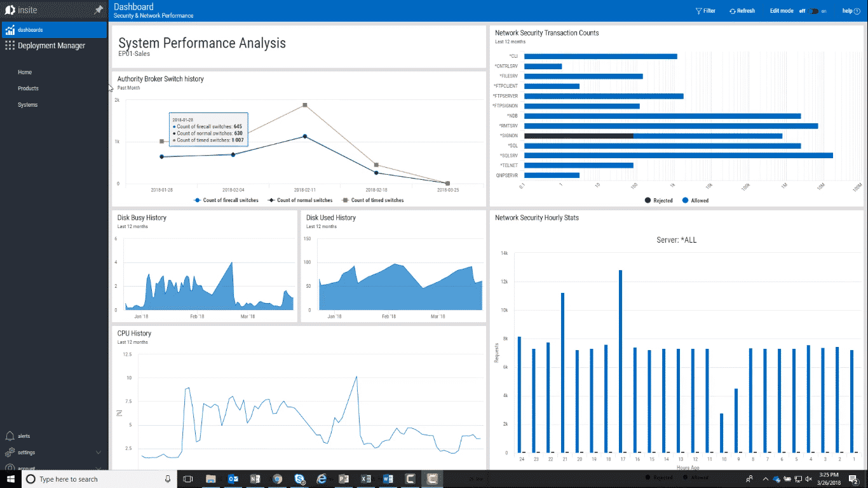
Task: Toggle Count of firecall switches legend
Action: pos(226,200)
